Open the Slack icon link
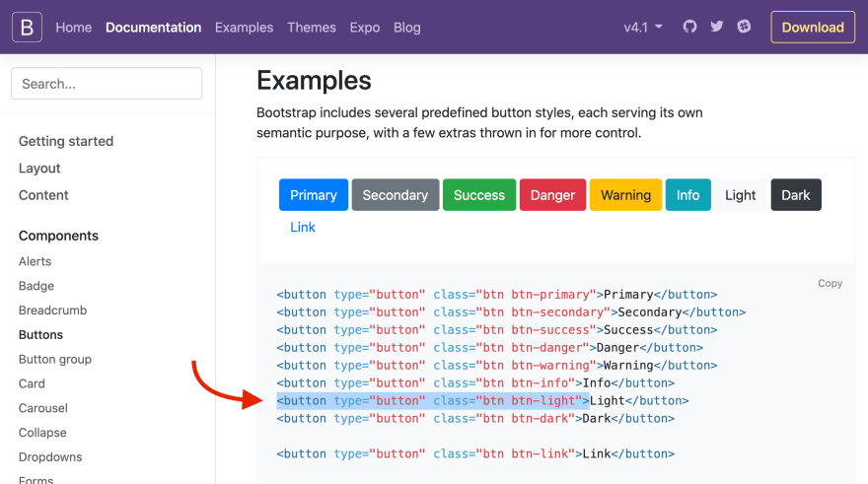The height and width of the screenshot is (484, 868). (x=744, y=27)
